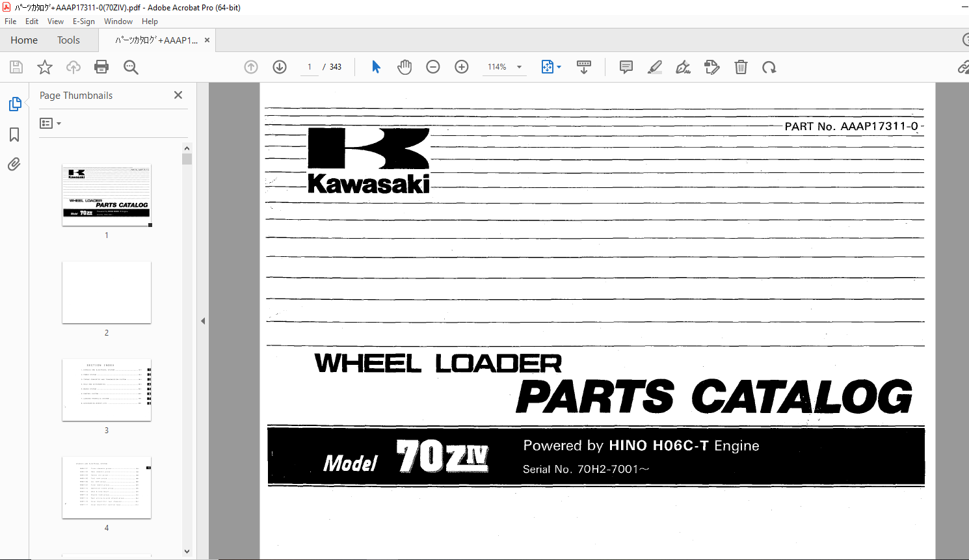Enable scrolling mode read tool
The image size is (969, 560).
(x=584, y=67)
